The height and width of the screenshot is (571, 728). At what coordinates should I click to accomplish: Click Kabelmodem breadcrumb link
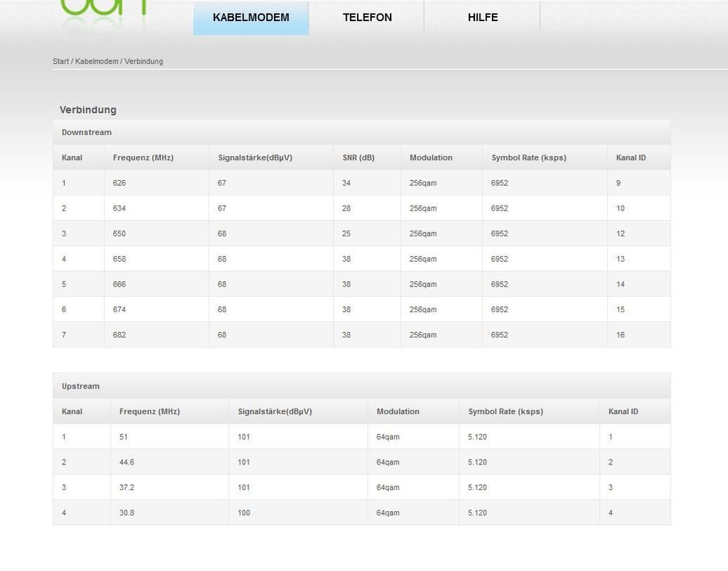[97, 61]
